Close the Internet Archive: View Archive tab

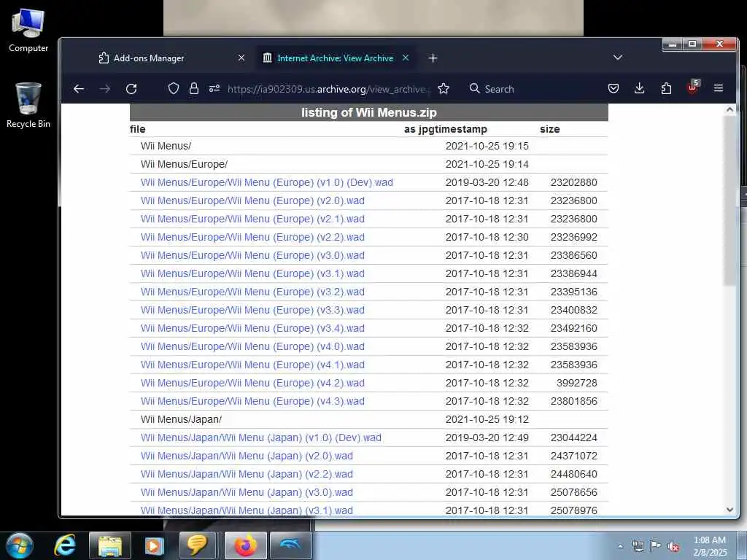point(406,58)
